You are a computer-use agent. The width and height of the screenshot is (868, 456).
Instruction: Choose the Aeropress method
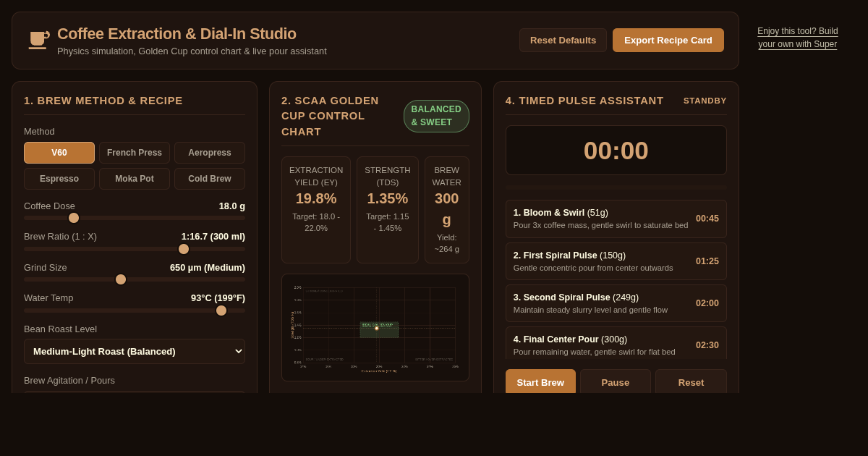click(x=210, y=153)
